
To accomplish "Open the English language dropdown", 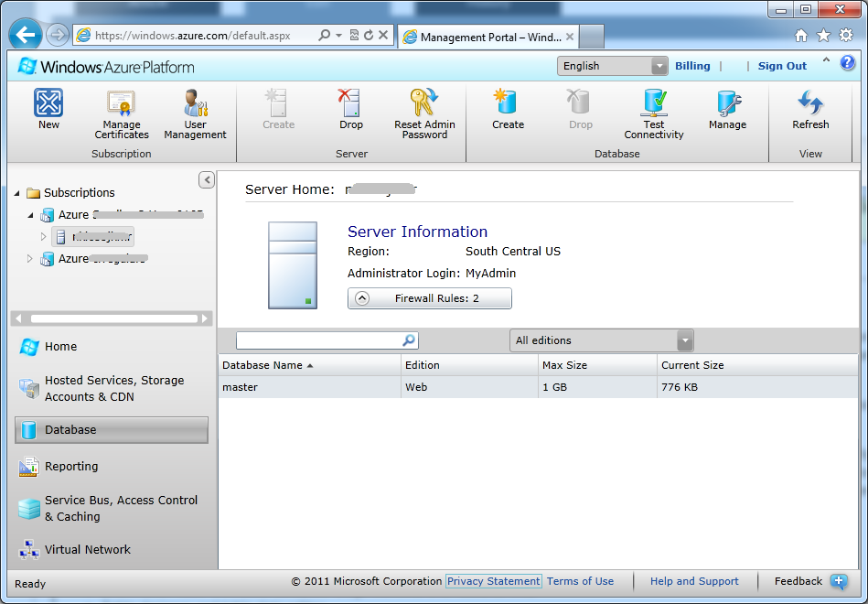I will (x=612, y=66).
